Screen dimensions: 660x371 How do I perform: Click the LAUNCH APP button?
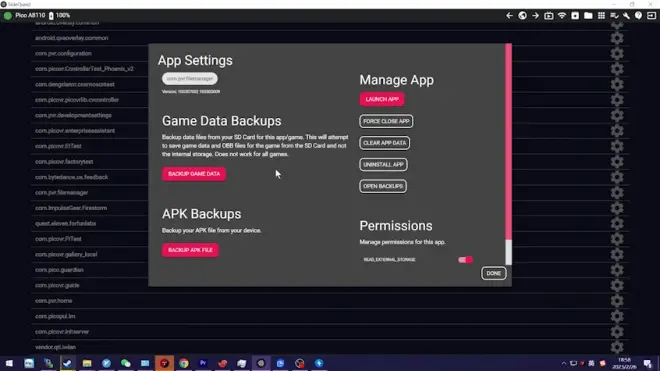coord(382,99)
